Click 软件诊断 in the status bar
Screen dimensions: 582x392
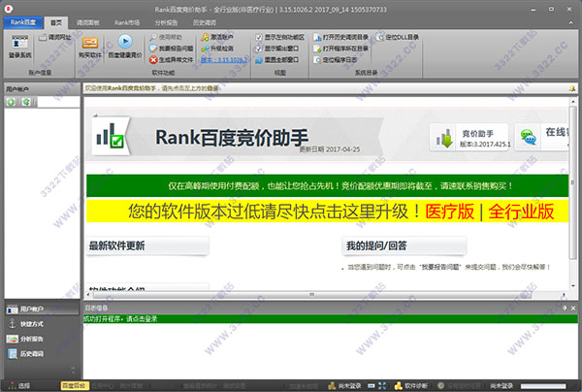[x=411, y=385]
